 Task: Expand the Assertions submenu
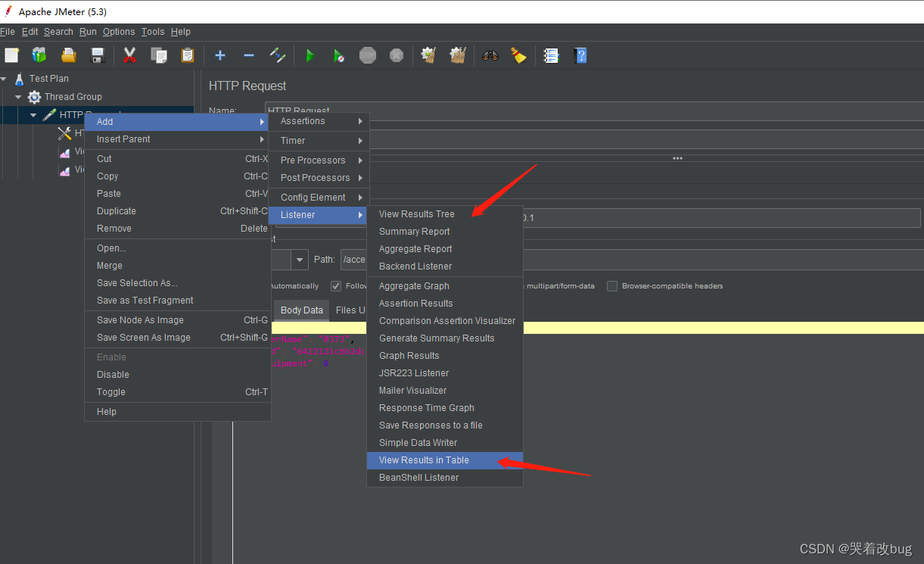coord(319,121)
